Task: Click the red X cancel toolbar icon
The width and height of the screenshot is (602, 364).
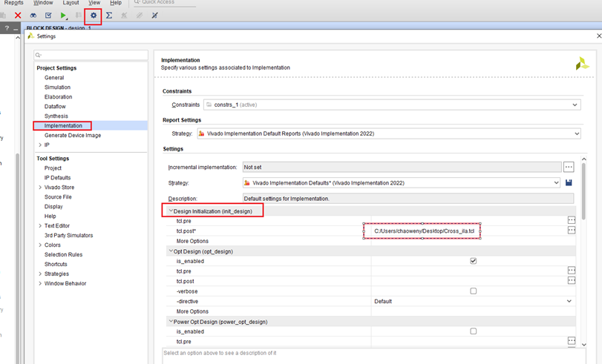Action: [18, 16]
